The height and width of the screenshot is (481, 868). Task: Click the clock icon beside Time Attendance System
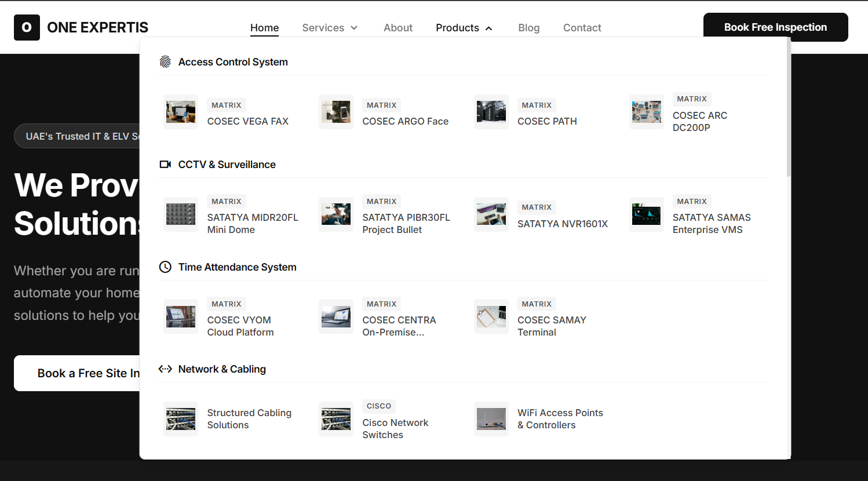click(x=165, y=267)
